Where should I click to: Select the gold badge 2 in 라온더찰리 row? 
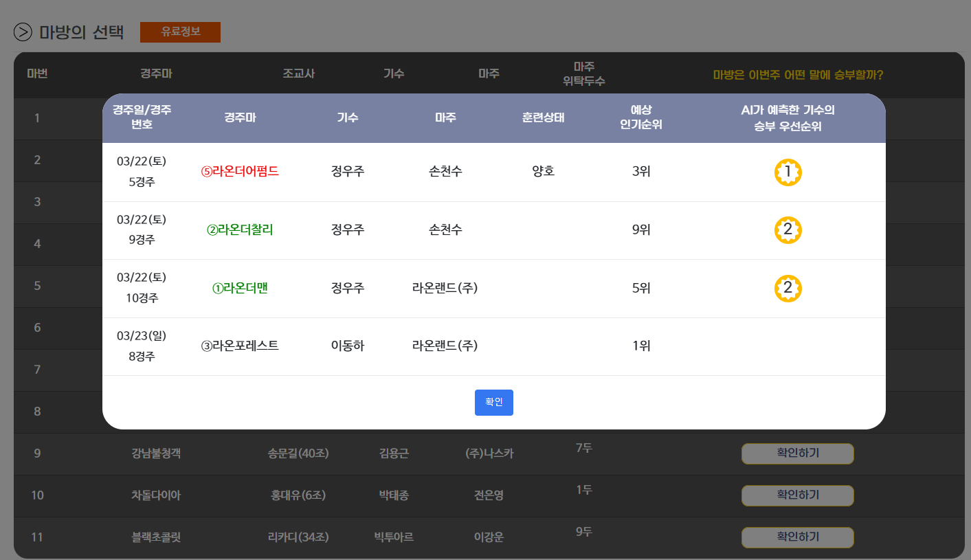coord(788,230)
